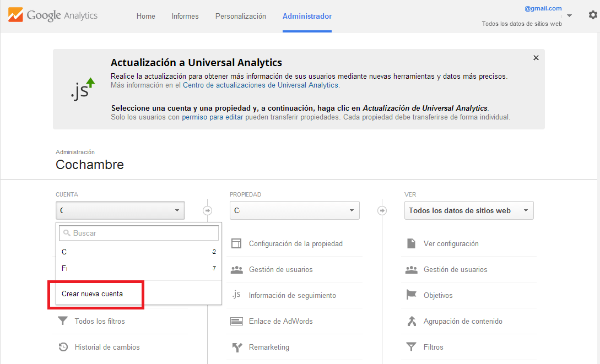
Task: Click the view Gestión de usuarios people icon
Action: click(412, 270)
